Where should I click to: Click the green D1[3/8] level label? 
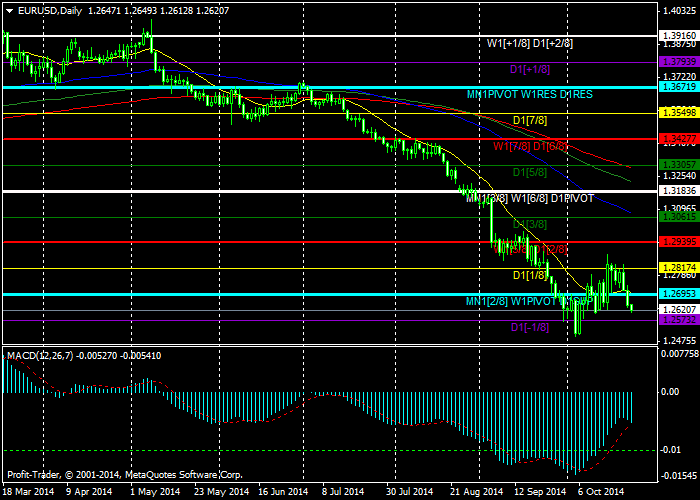[x=530, y=224]
